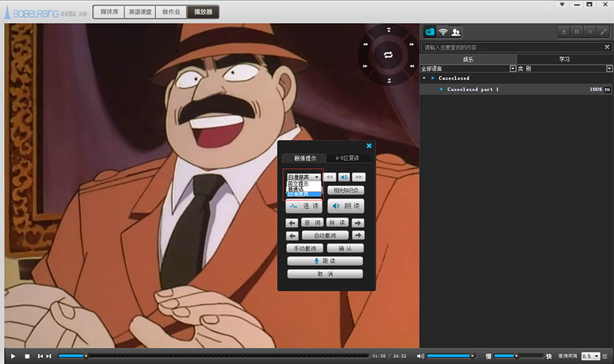Click the dialog rewind double-arrow button

point(330,177)
